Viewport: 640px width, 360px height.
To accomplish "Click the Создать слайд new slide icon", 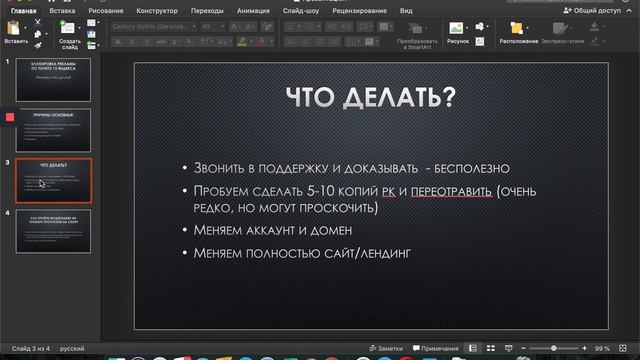I will pyautogui.click(x=67, y=28).
